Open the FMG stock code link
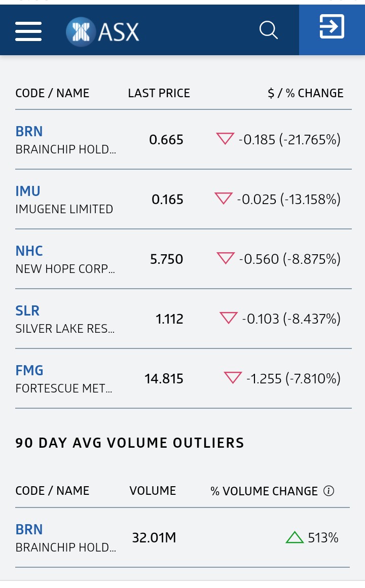 tap(29, 371)
